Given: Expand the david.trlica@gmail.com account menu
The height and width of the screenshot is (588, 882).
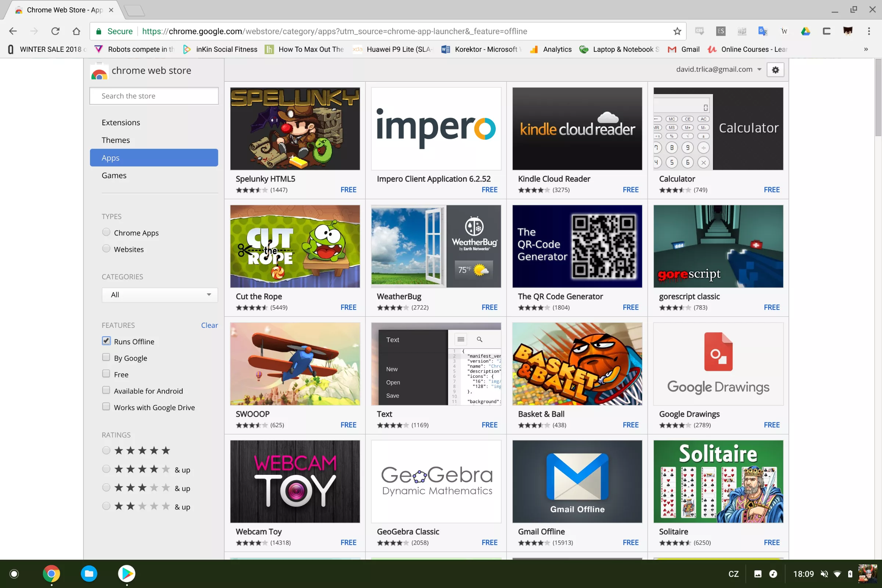Looking at the screenshot, I should coord(719,69).
